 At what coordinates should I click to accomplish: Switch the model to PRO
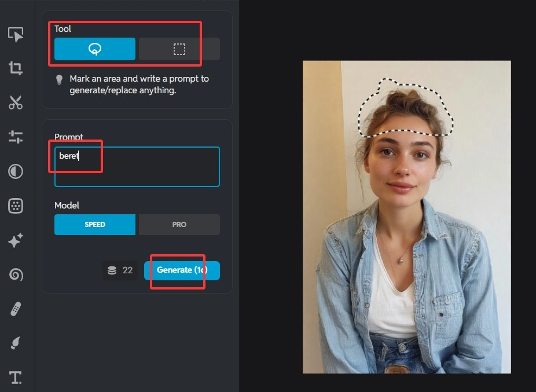point(179,224)
